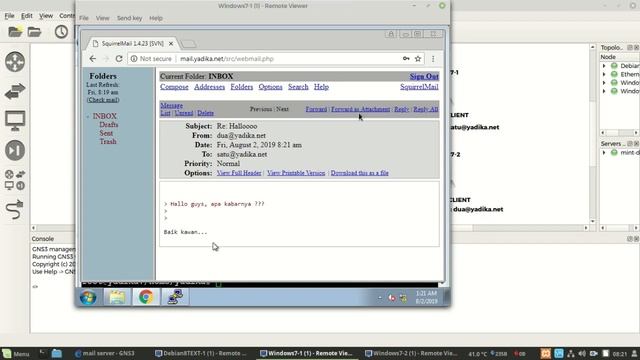
Task: Open the Remote Viewer View menu
Action: (x=102, y=18)
